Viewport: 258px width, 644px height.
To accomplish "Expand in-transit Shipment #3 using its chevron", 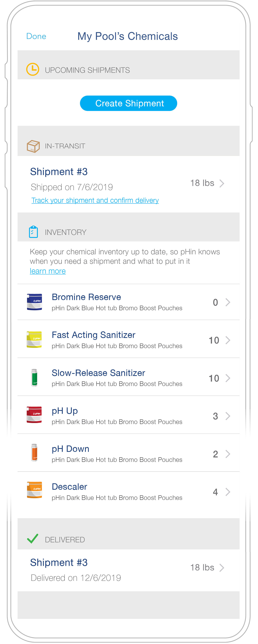I will click(222, 183).
